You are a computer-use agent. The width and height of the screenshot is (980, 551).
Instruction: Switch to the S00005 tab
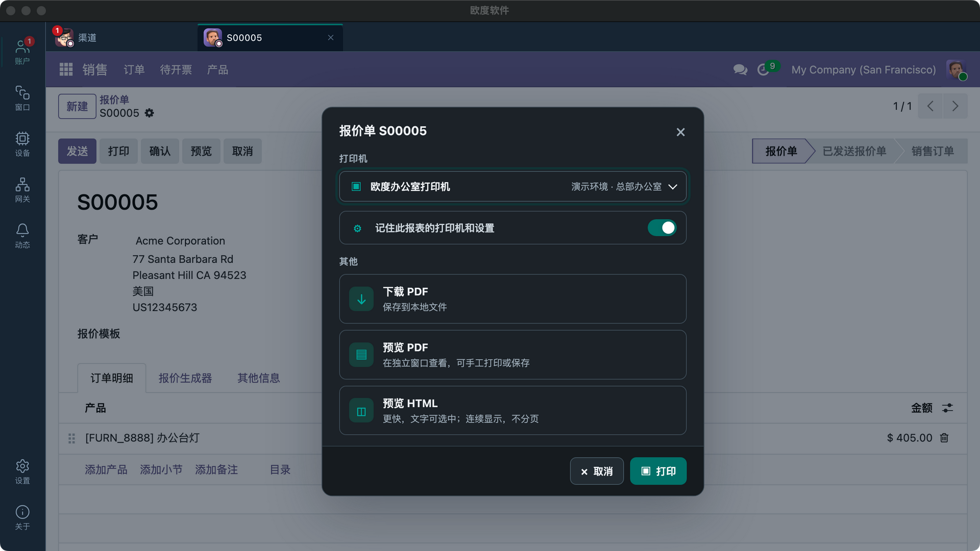point(270,37)
